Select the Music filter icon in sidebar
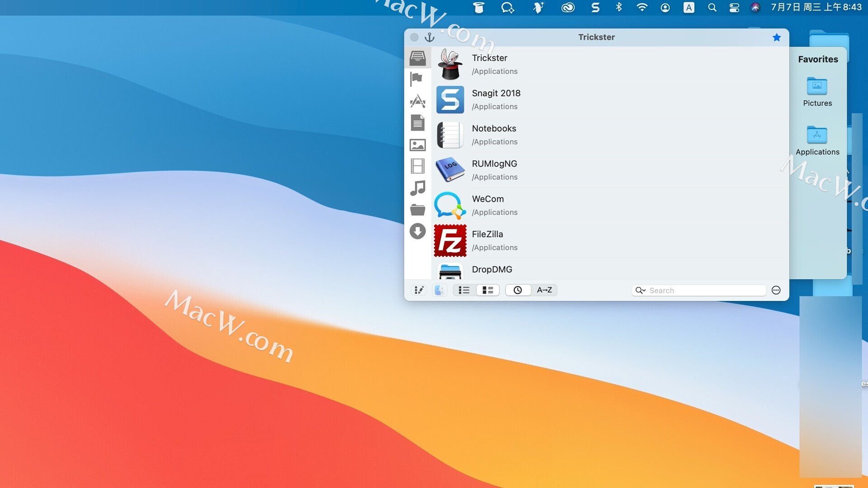The height and width of the screenshot is (488, 868). pos(418,188)
